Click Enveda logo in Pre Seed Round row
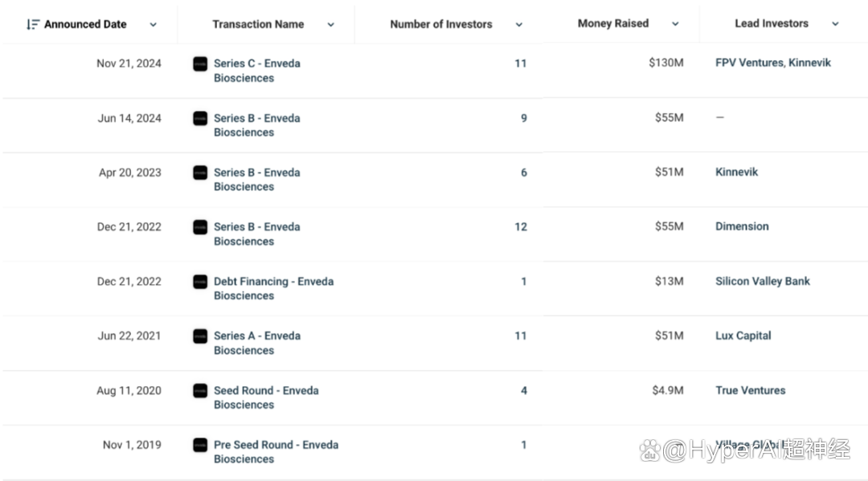Screen dimensions: 868x481 pos(200,445)
